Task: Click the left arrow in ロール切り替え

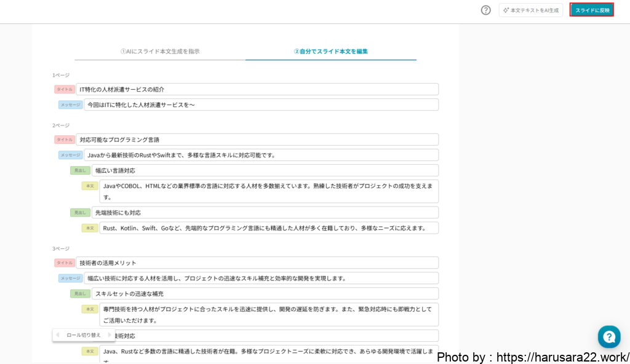Action: coord(58,335)
